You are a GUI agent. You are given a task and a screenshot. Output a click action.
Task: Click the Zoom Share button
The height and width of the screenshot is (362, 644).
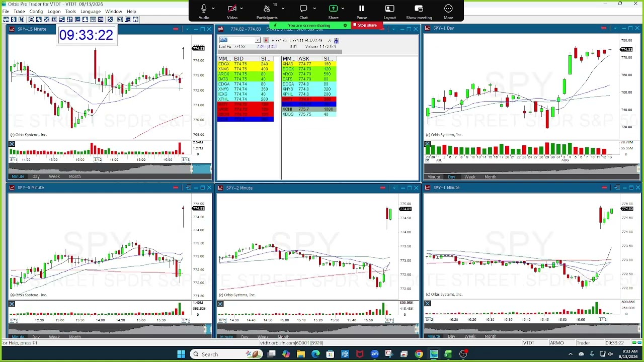tap(333, 11)
